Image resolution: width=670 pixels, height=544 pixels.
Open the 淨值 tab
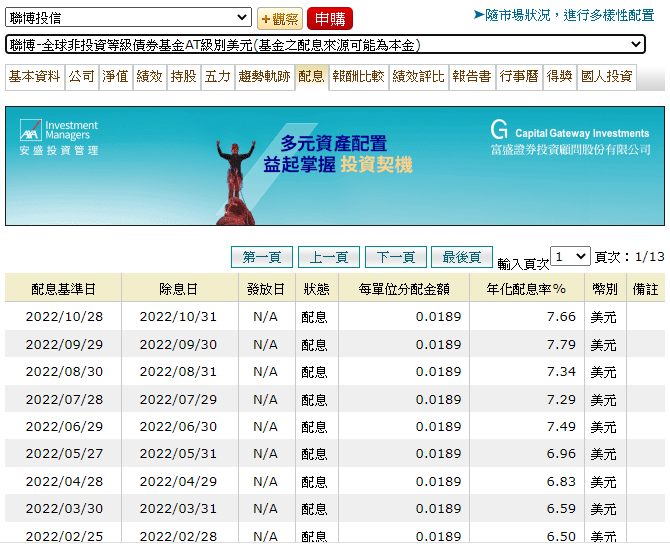tap(115, 77)
